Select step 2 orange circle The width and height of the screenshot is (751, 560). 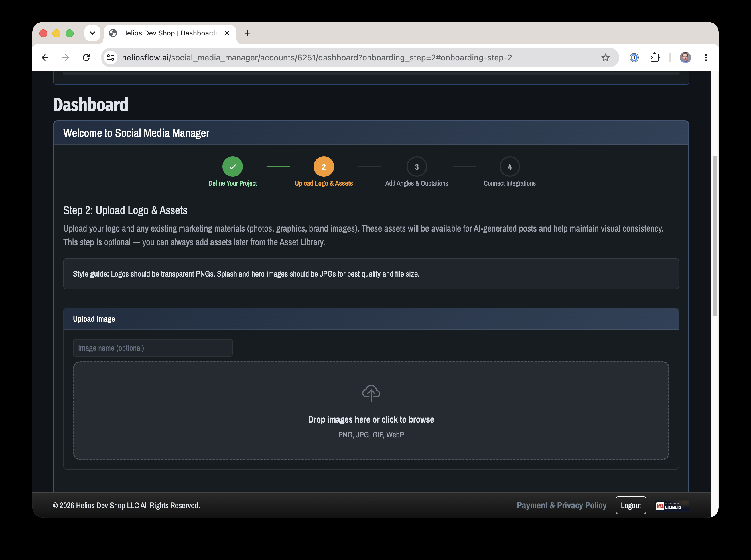tap(324, 167)
